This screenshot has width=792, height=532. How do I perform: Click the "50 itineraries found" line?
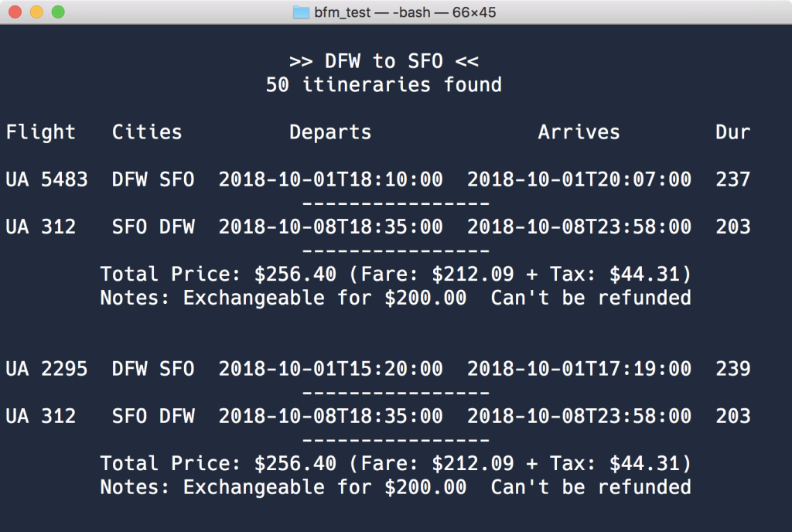tap(384, 85)
